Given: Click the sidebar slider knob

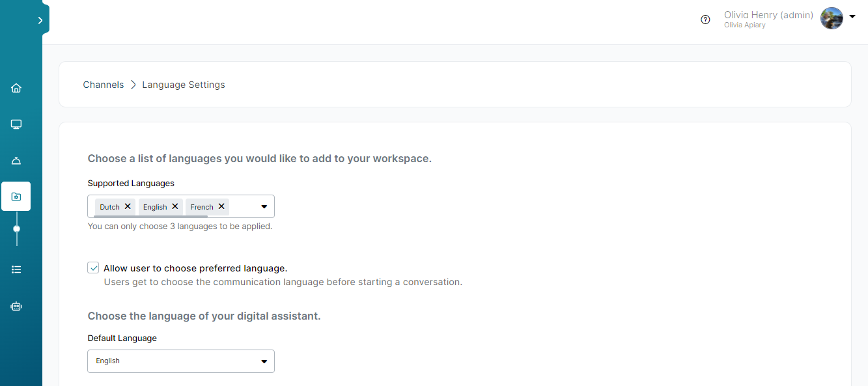Looking at the screenshot, I should tap(16, 228).
